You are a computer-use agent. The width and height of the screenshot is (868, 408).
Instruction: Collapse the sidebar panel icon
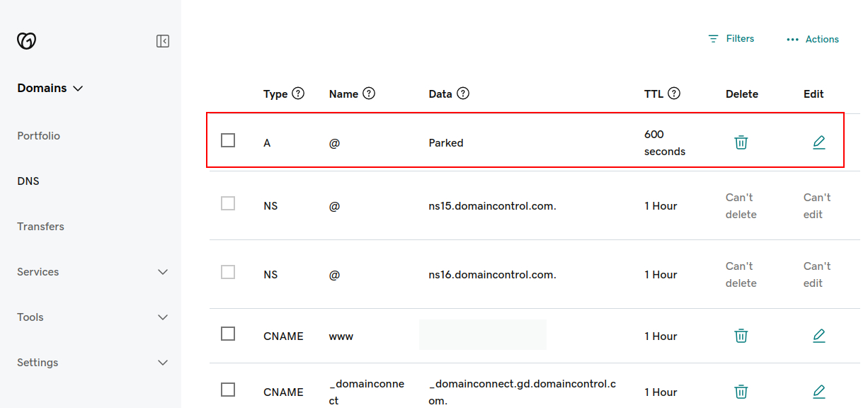tap(163, 41)
